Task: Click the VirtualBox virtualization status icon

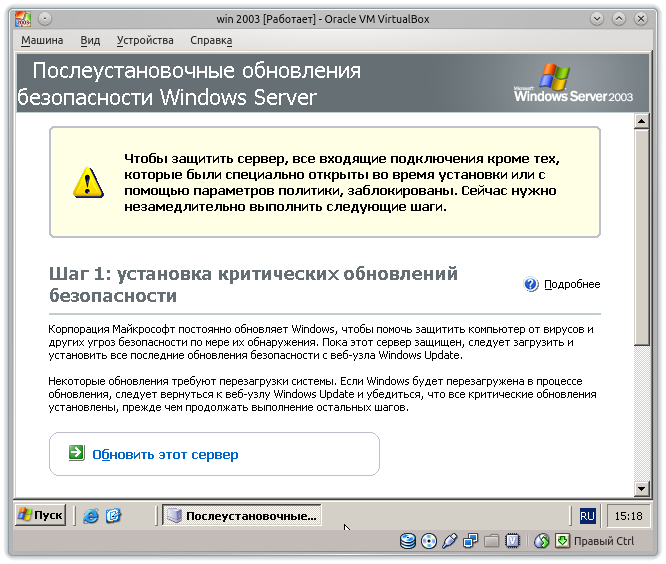Action: [x=513, y=541]
